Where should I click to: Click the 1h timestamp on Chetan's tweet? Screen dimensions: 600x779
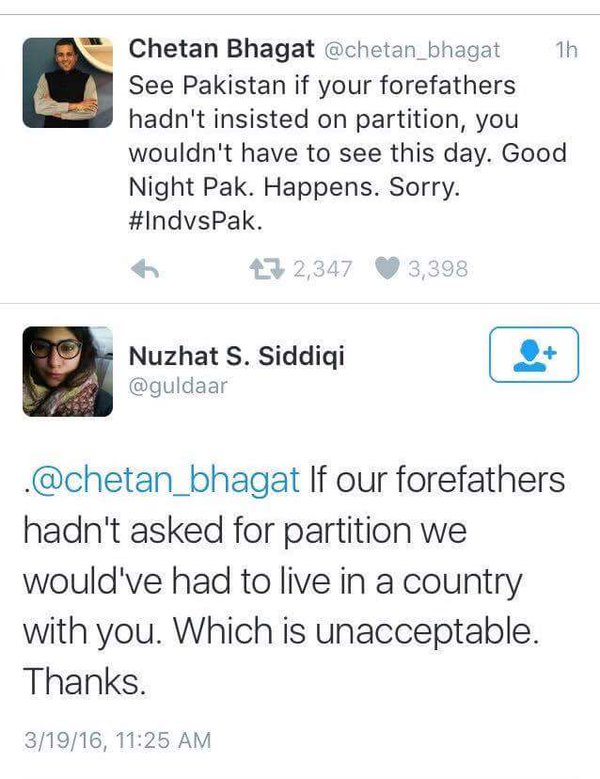[x=565, y=49]
